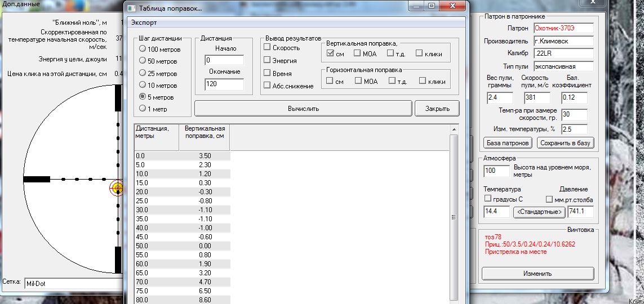
Task: Open the База патронов database
Action: (x=508, y=143)
